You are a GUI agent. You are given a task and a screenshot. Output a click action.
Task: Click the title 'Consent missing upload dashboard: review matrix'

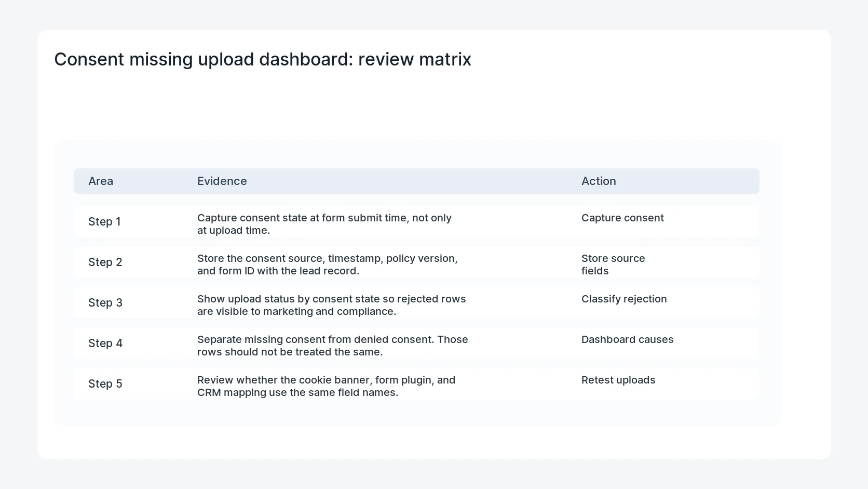pyautogui.click(x=263, y=59)
